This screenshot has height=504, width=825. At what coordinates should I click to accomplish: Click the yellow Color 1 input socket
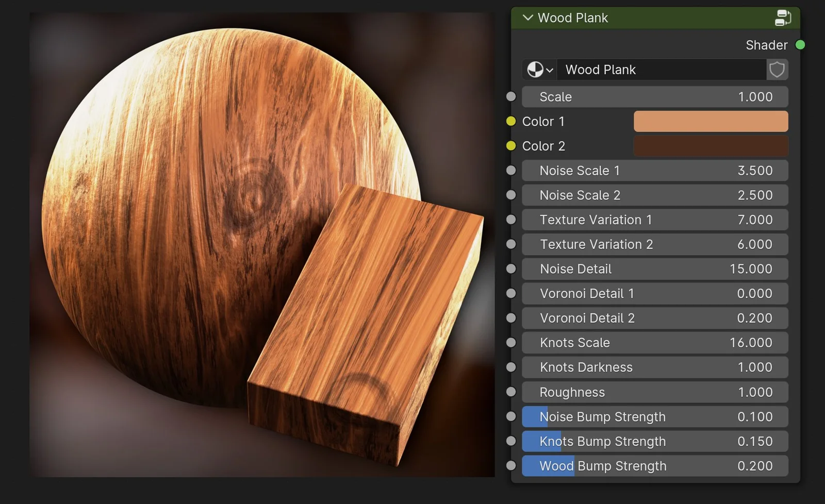click(511, 122)
